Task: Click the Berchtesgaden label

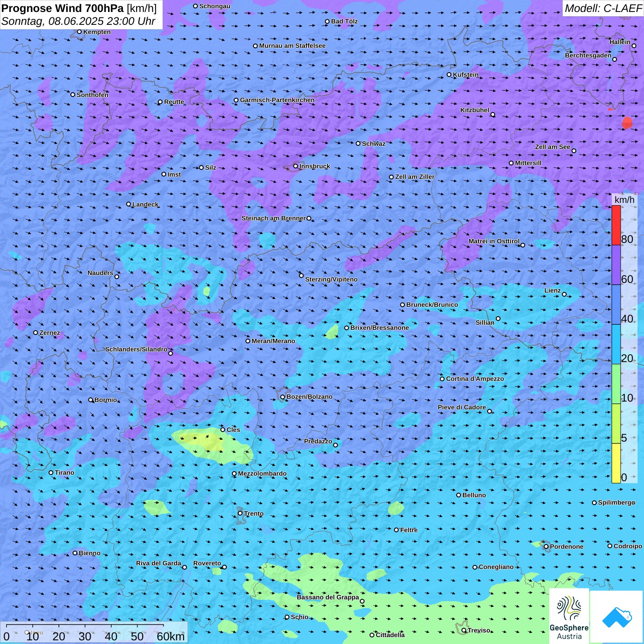Action: [x=588, y=55]
